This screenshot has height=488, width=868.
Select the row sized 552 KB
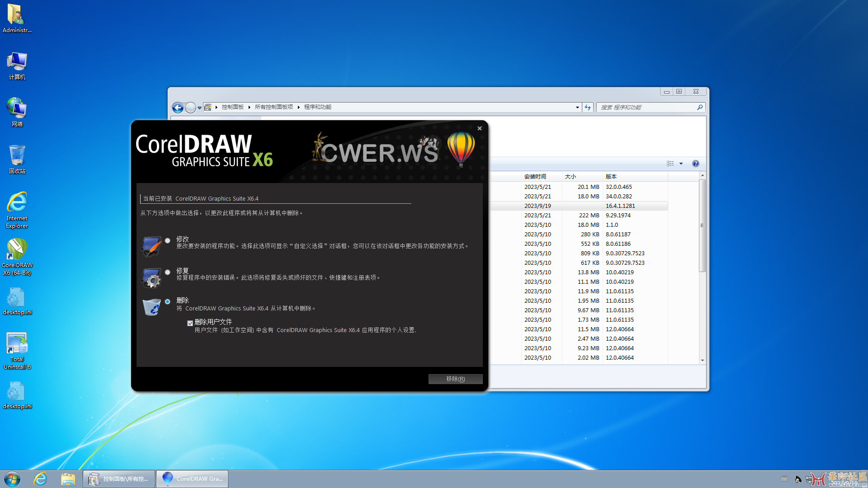coord(579,244)
